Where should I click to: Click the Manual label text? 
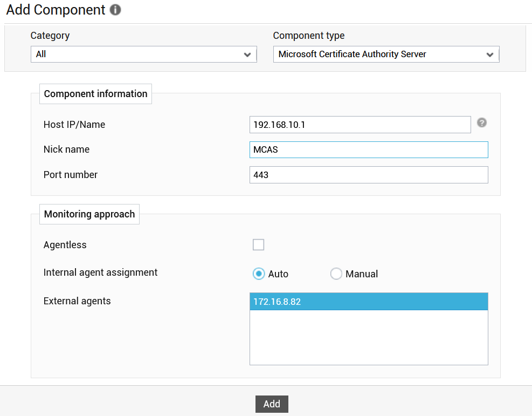[362, 274]
